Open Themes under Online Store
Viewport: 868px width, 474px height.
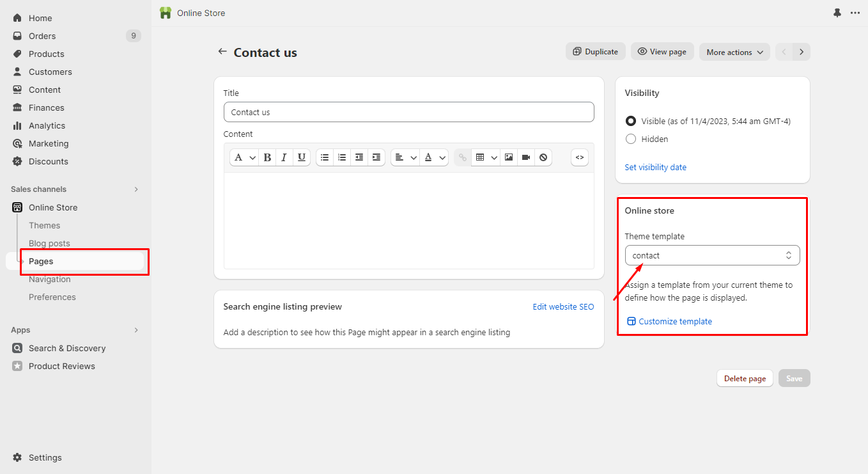(x=44, y=225)
